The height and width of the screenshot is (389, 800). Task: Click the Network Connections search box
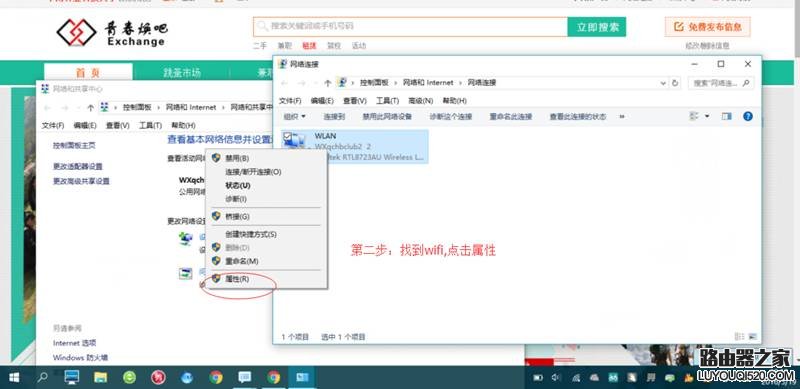720,83
